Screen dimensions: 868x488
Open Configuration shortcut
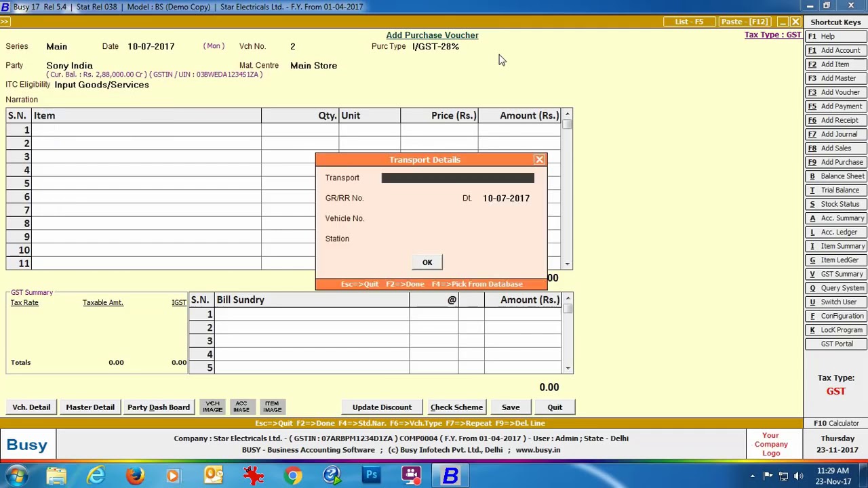pyautogui.click(x=835, y=316)
